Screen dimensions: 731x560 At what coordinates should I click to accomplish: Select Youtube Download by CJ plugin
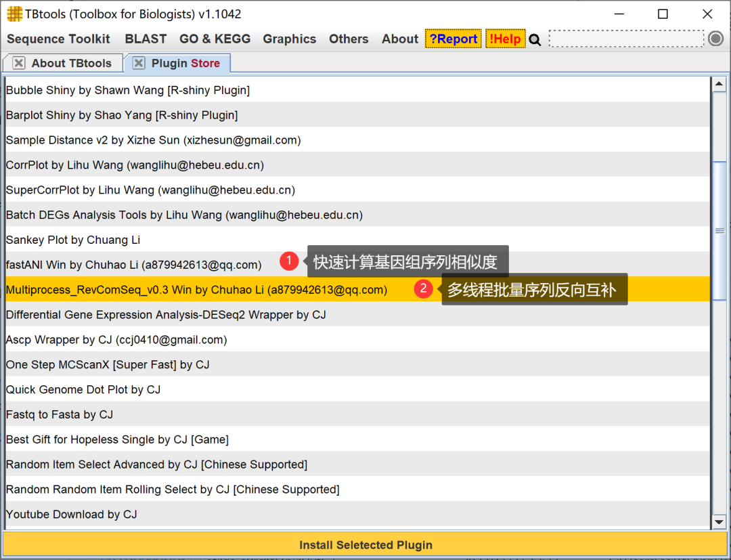357,514
